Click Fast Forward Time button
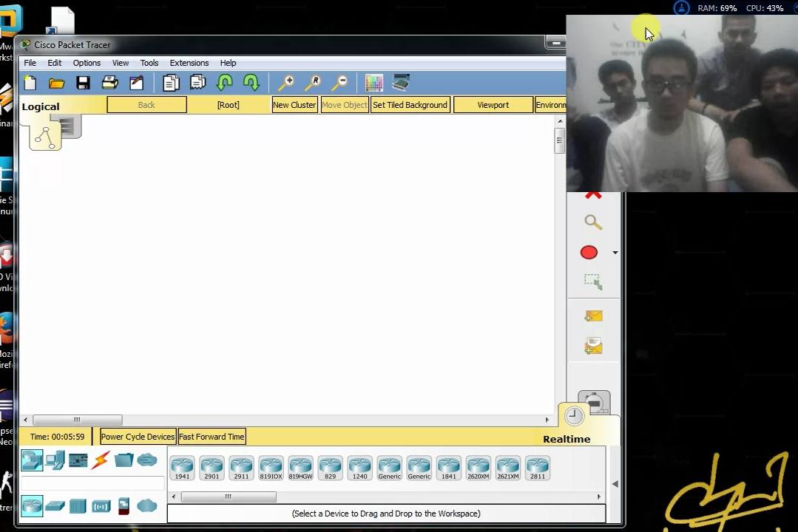 pyautogui.click(x=212, y=437)
